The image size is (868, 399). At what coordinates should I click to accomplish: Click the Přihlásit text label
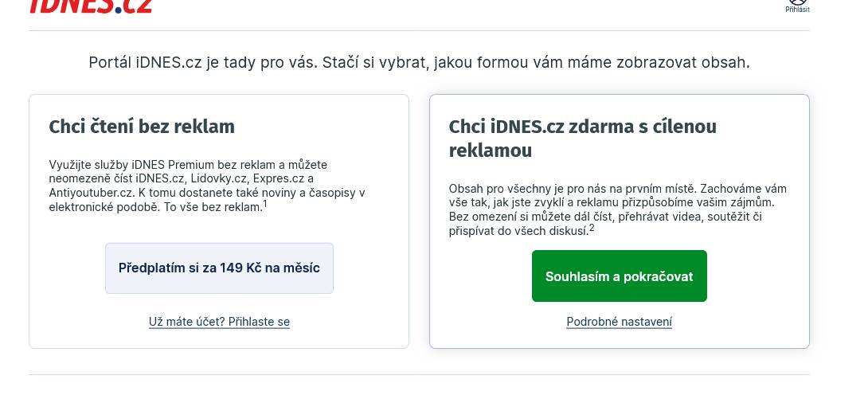(798, 10)
